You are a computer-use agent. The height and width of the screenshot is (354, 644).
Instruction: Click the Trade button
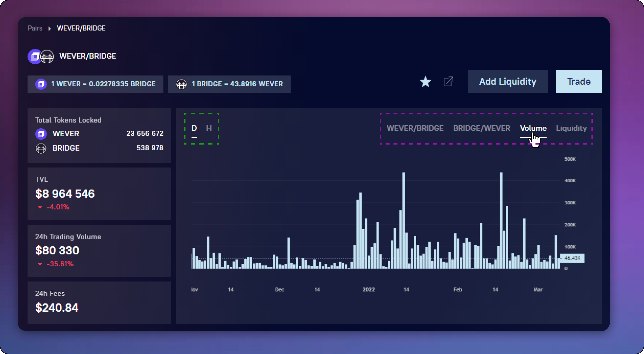pyautogui.click(x=579, y=81)
